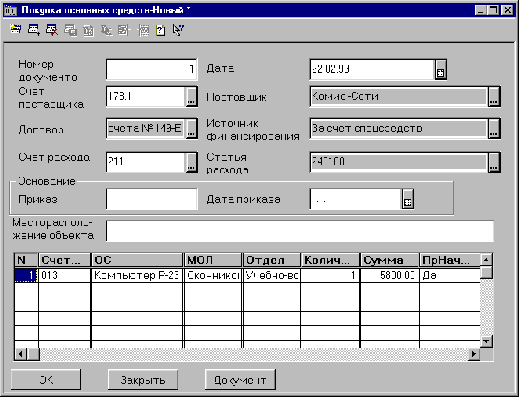This screenshot has width=520, height=398.
Task: Click the horizontal scrollbar thumb
Action: tap(33, 354)
